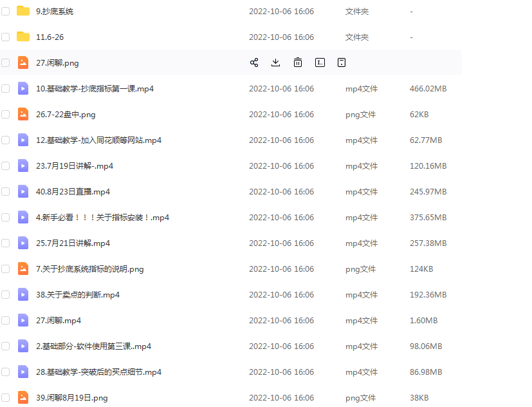Image resolution: width=532 pixels, height=407 pixels.
Task: Delete 27.闲聊.png using the trash icon
Action: [x=298, y=62]
